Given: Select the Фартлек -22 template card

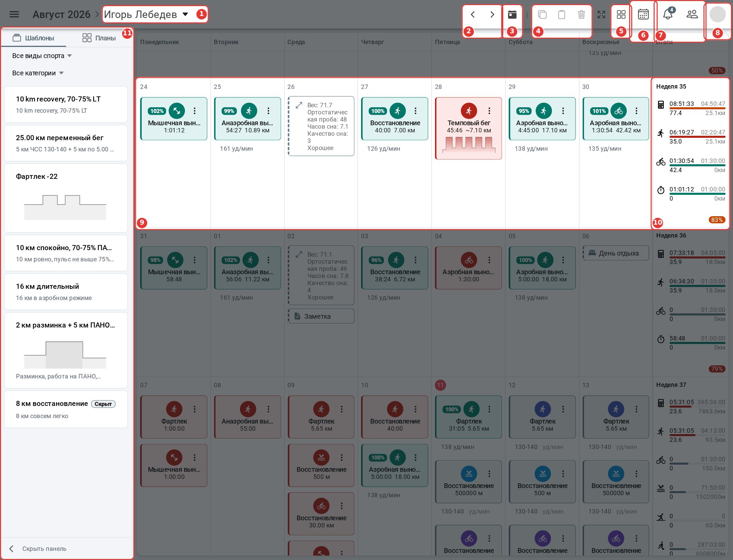Looking at the screenshot, I should 66,198.
